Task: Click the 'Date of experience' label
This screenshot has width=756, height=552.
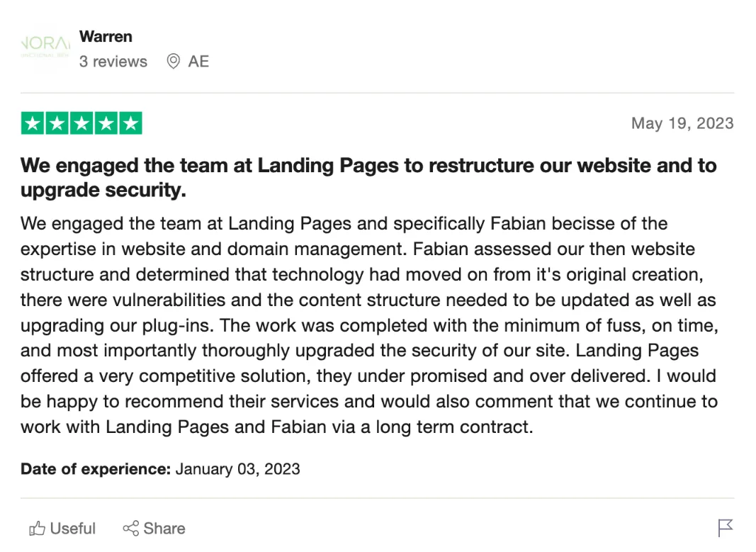Action: pyautogui.click(x=96, y=469)
